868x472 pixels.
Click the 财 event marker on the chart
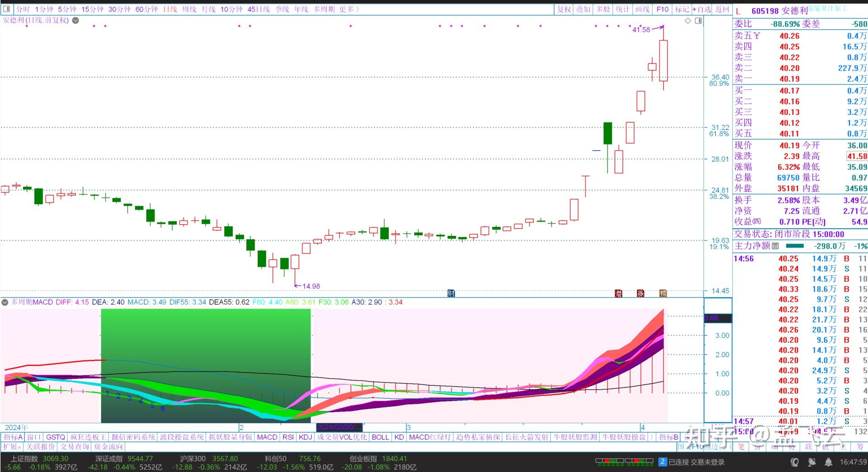pyautogui.click(x=450, y=293)
